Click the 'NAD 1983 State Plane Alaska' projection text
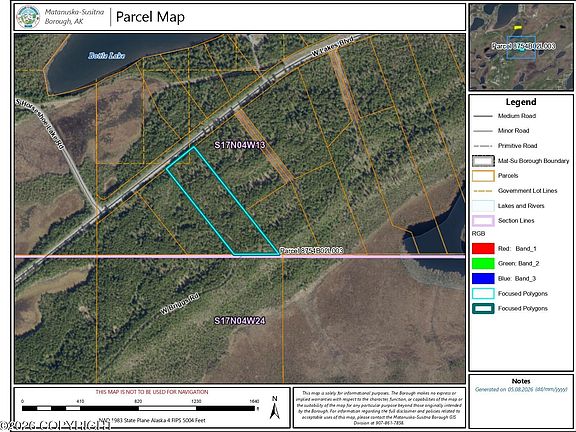The image size is (576, 432). pyautogui.click(x=152, y=420)
